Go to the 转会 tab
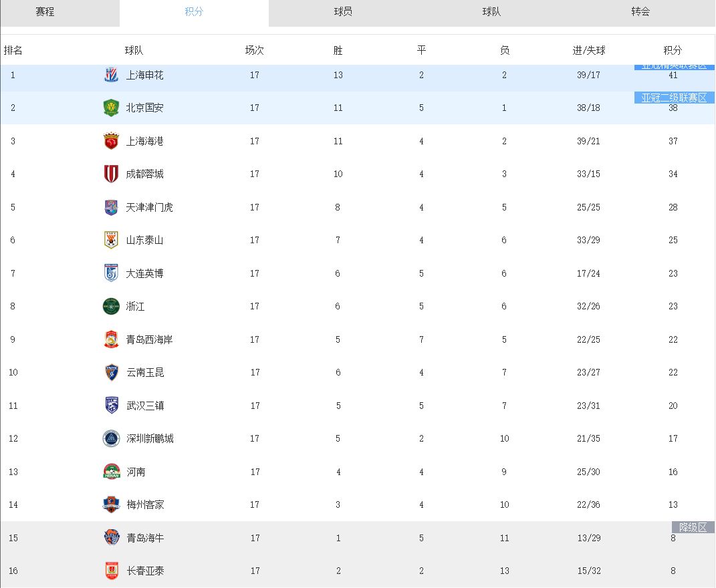The height and width of the screenshot is (588, 716). point(640,11)
